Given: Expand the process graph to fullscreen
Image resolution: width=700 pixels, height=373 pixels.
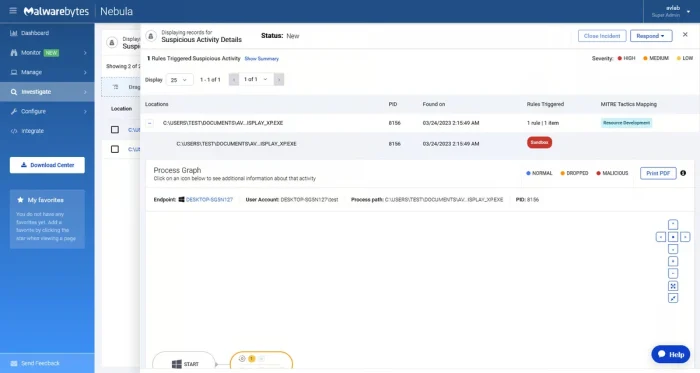Looking at the screenshot, I should click(x=673, y=298).
